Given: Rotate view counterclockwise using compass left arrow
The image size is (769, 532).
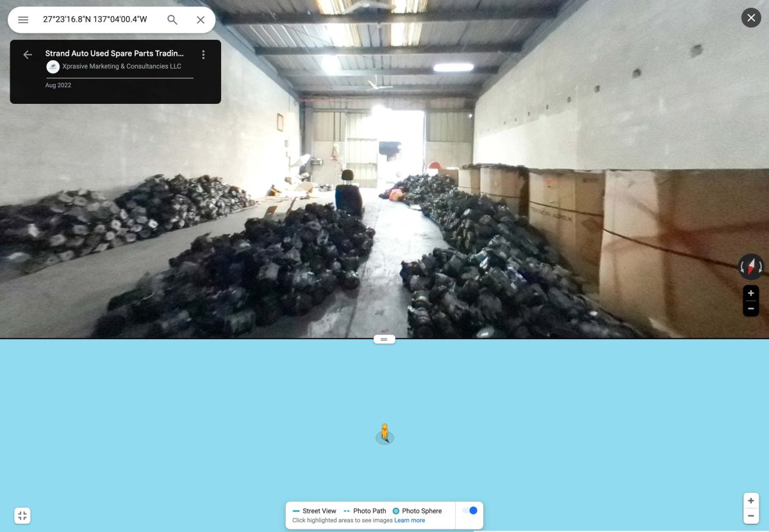Looking at the screenshot, I should pyautogui.click(x=742, y=267).
